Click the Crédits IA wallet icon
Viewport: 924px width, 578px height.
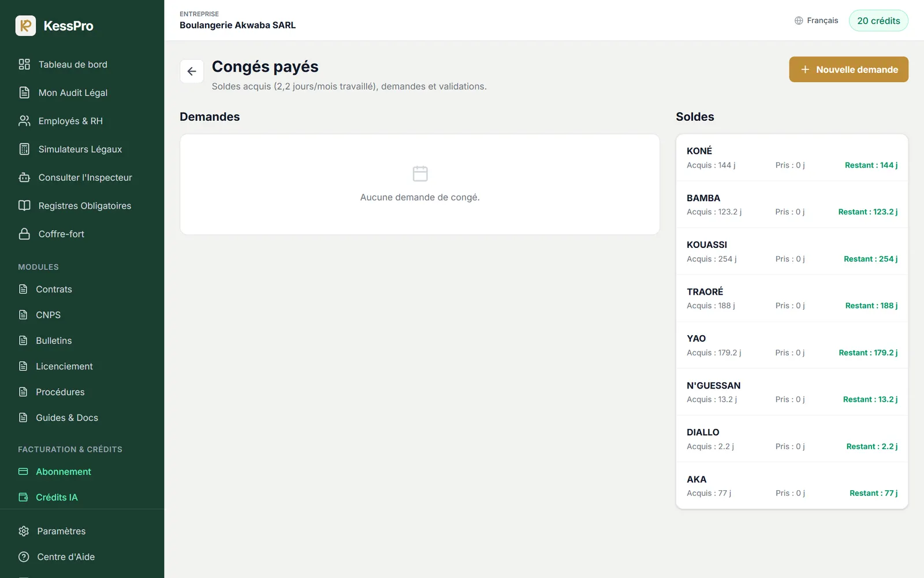(x=23, y=497)
